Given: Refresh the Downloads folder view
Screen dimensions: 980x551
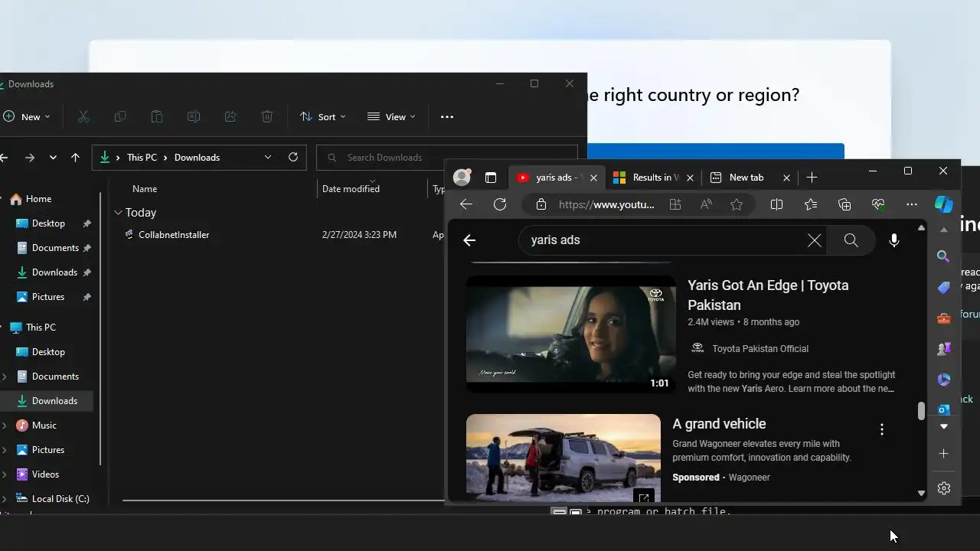Looking at the screenshot, I should pyautogui.click(x=293, y=157).
